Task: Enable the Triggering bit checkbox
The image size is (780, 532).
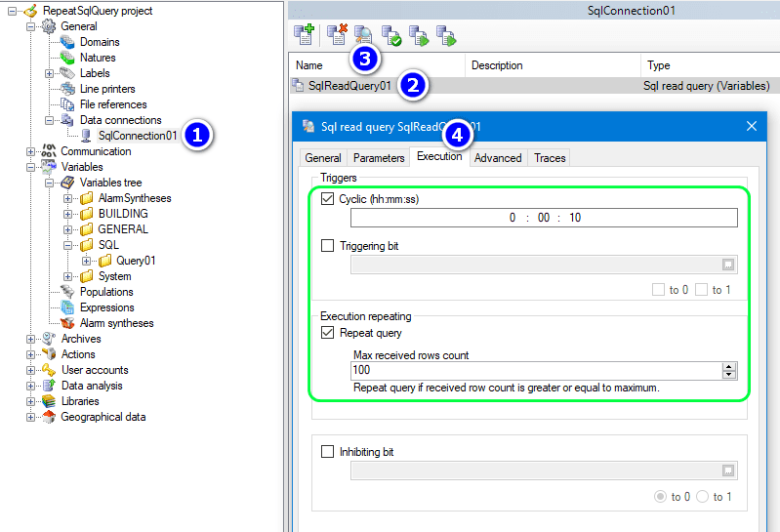Action: 328,246
